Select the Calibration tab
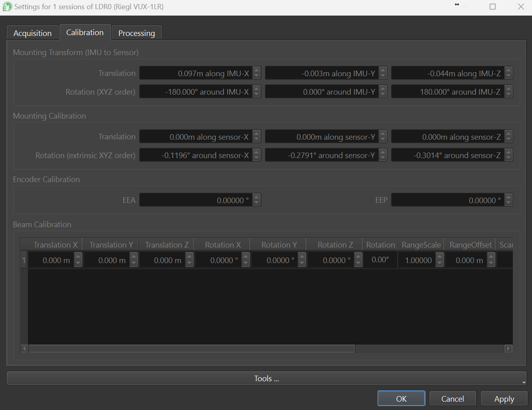Viewport: 532px width, 410px height. pyautogui.click(x=85, y=32)
